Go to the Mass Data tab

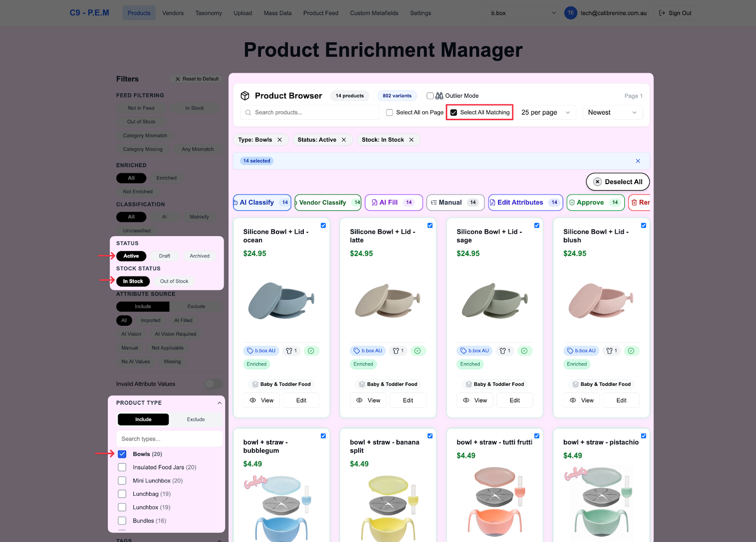click(277, 13)
